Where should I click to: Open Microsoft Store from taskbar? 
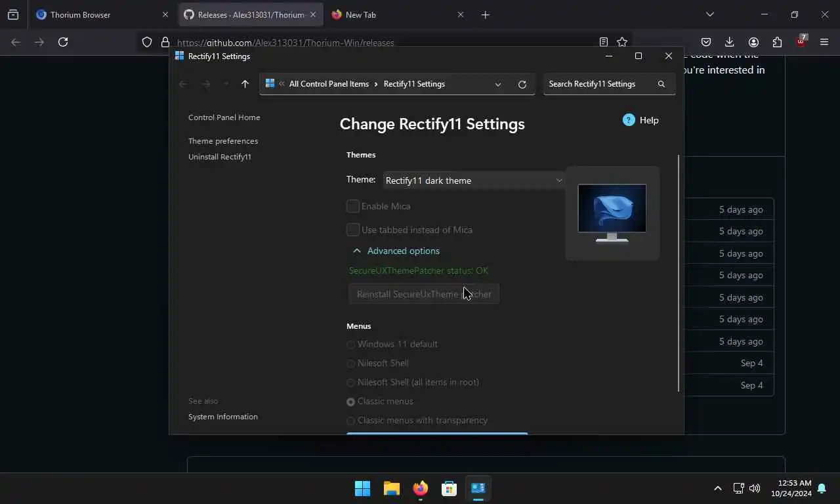point(449,488)
